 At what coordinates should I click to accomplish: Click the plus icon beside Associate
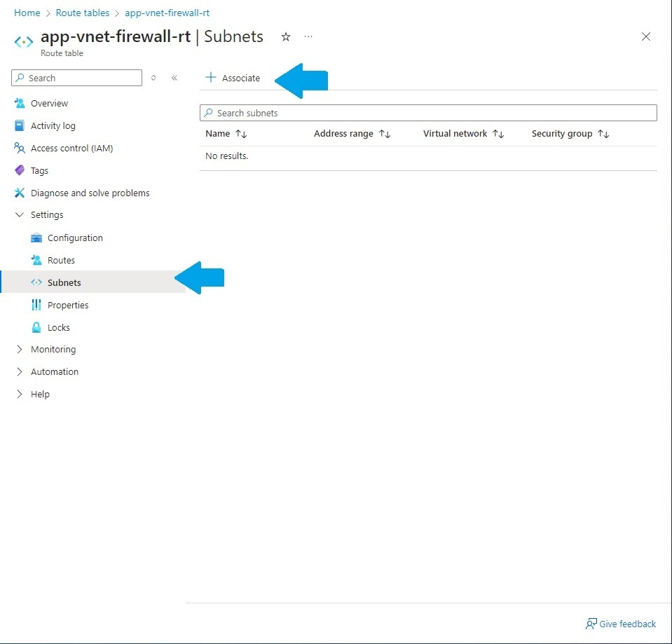click(x=210, y=78)
